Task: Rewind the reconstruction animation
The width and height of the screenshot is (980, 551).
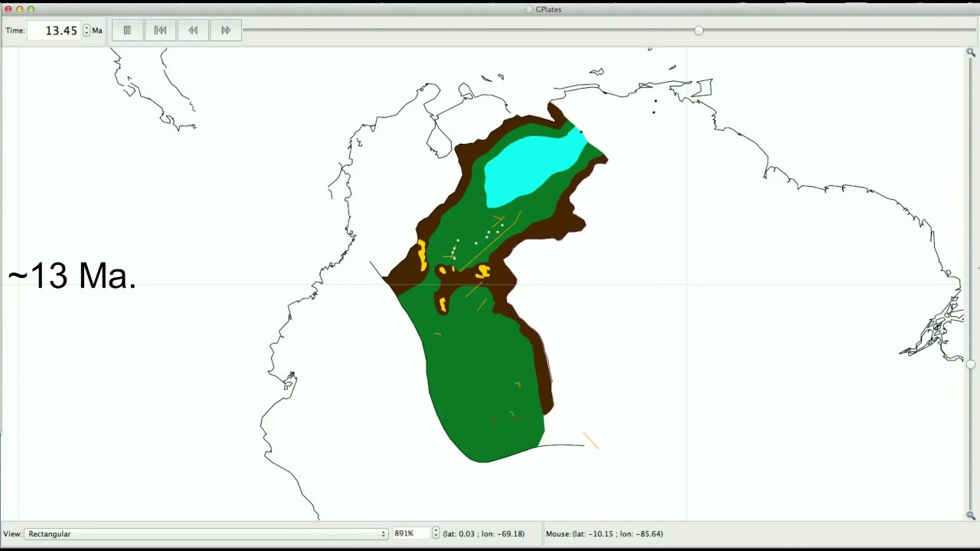Action: pos(193,30)
